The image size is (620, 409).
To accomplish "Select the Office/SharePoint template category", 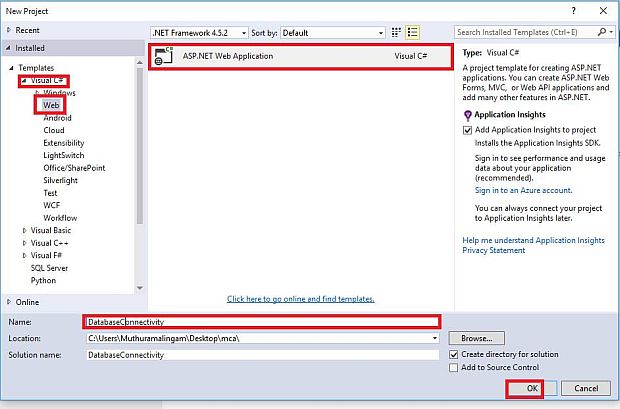I will pos(74,168).
